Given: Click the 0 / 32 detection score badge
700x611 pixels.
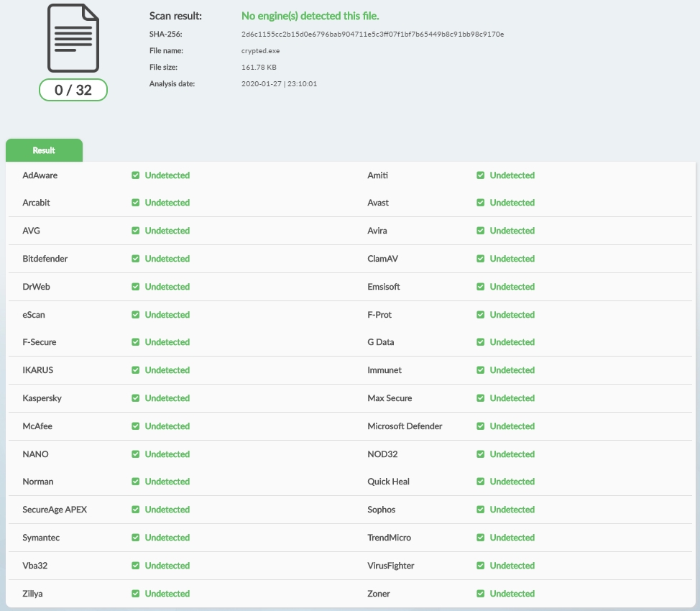Looking at the screenshot, I should [73, 90].
